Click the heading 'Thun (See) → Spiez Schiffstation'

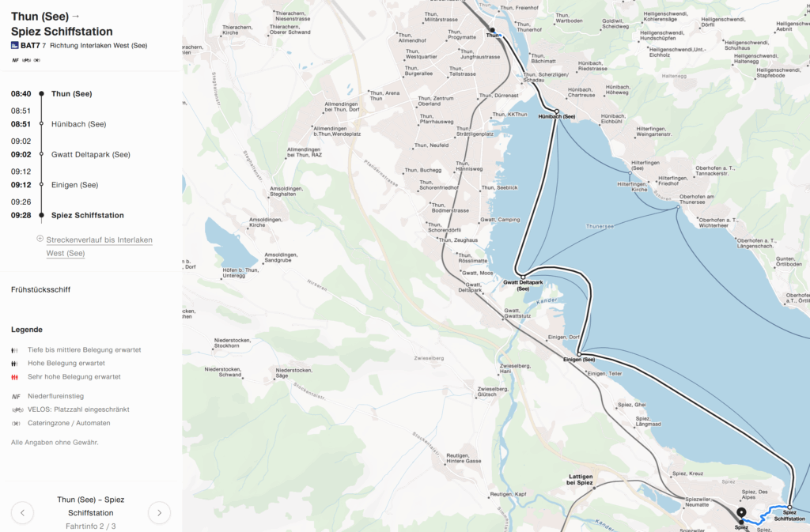[x=62, y=24]
